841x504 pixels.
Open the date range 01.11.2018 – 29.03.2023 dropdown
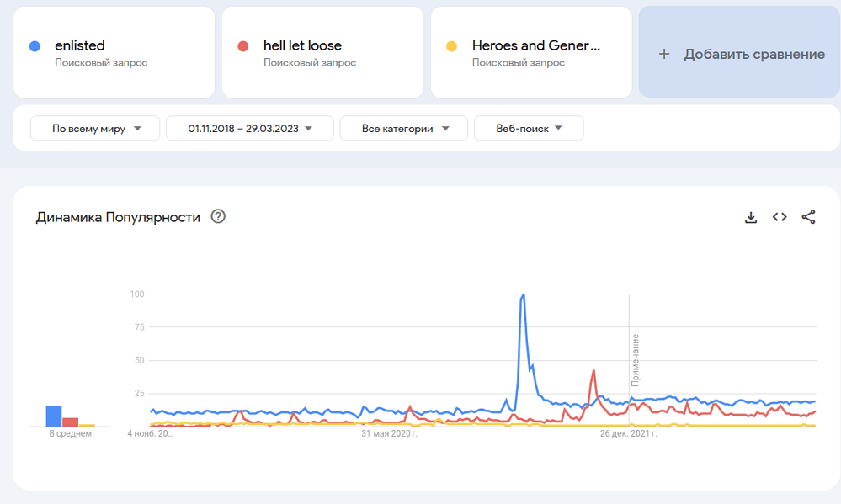pos(249,129)
